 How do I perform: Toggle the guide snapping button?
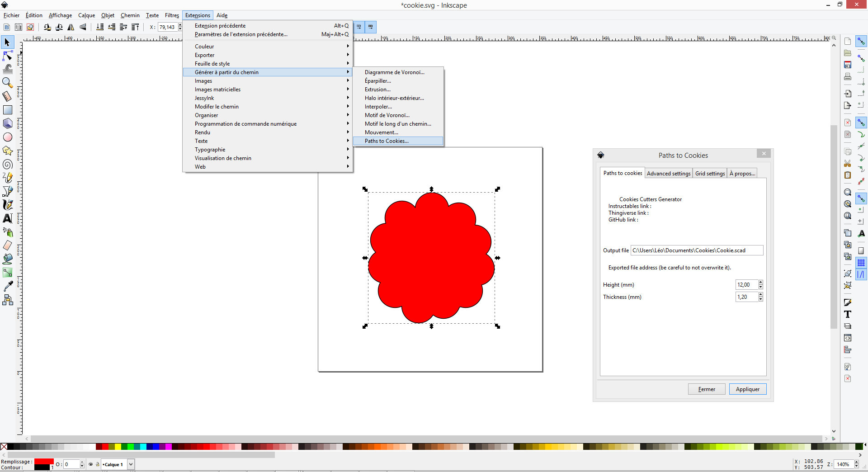861,274
